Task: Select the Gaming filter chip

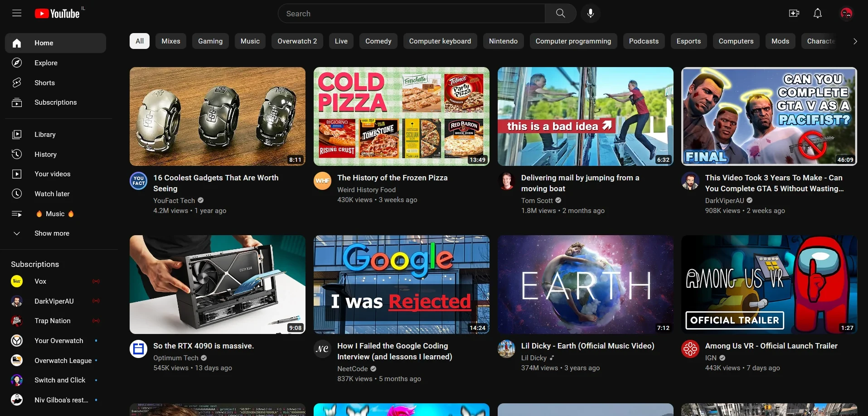Action: [x=210, y=41]
